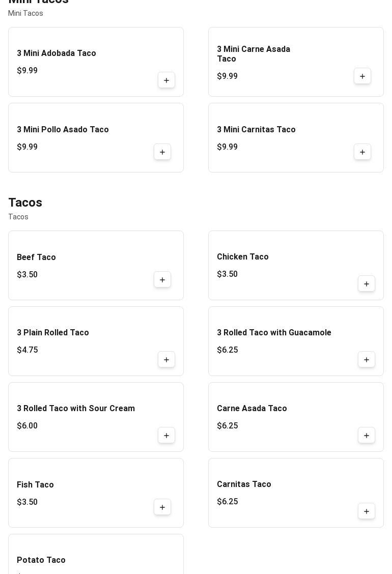Open the Carne Asada Taco item title
The image size is (392, 574).
[x=252, y=409]
